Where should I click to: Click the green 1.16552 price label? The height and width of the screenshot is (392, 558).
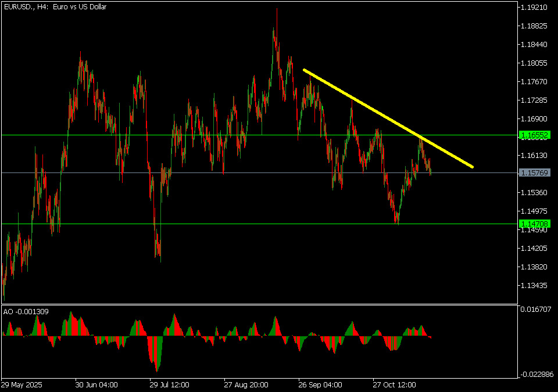[533, 135]
